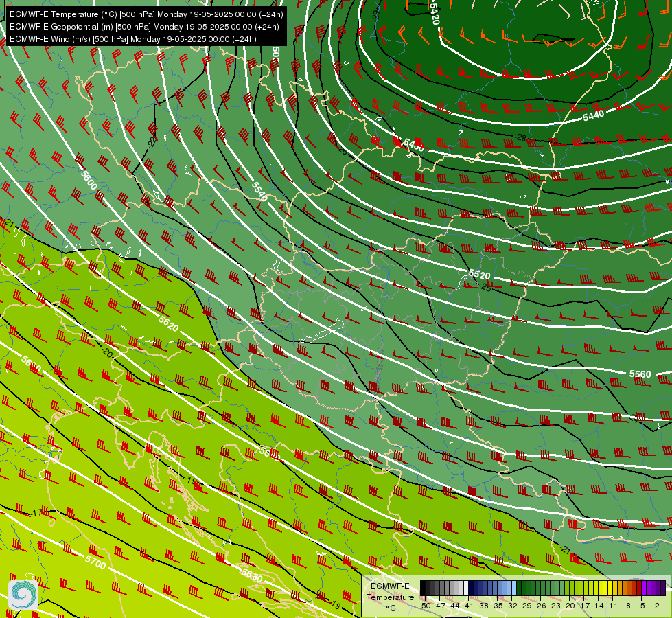Click the -11 legend scale value

click(612, 606)
